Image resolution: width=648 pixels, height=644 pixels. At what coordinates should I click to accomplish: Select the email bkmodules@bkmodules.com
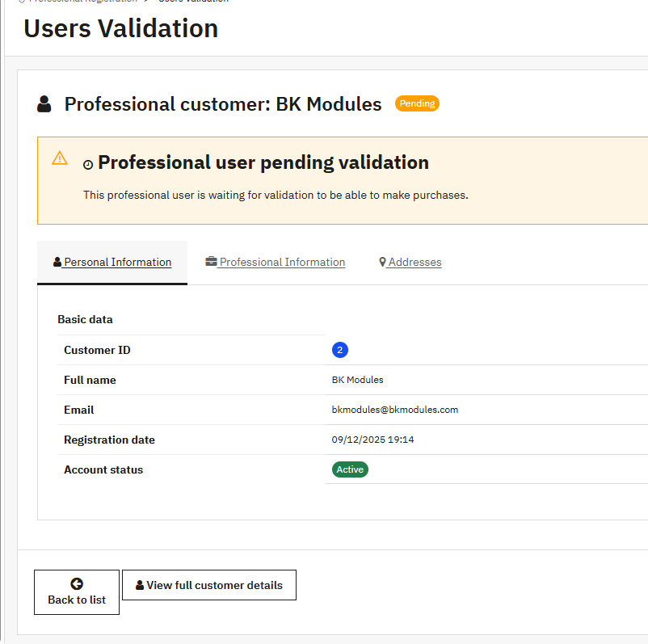click(394, 410)
